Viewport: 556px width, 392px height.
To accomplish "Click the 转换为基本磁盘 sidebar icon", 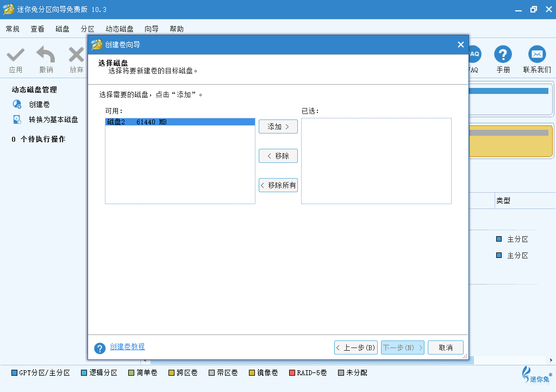I will pyautogui.click(x=17, y=119).
